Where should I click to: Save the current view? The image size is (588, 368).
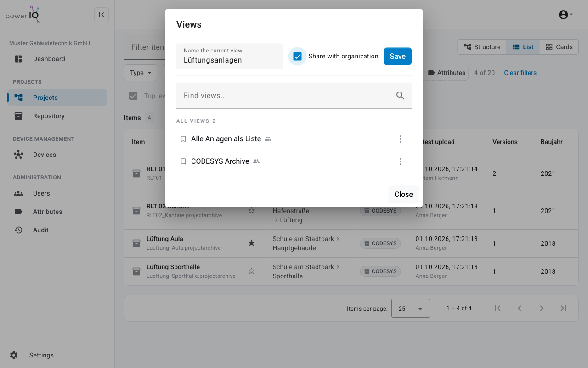point(398,56)
